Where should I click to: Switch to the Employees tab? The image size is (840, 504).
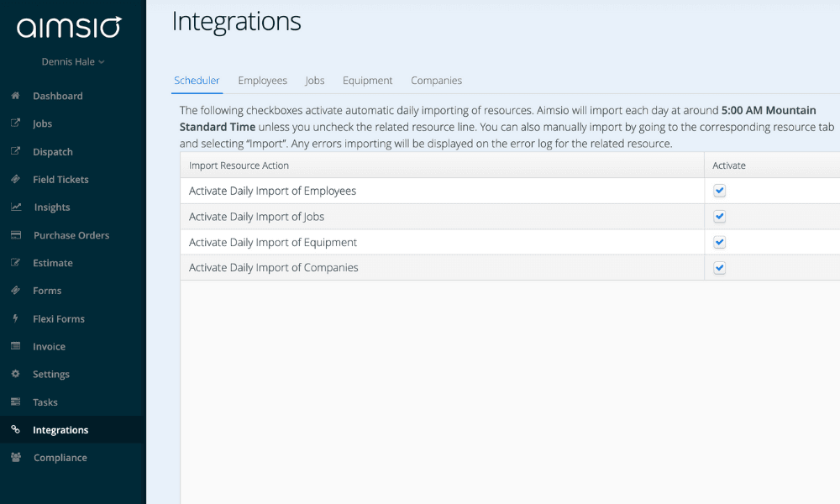coord(262,80)
